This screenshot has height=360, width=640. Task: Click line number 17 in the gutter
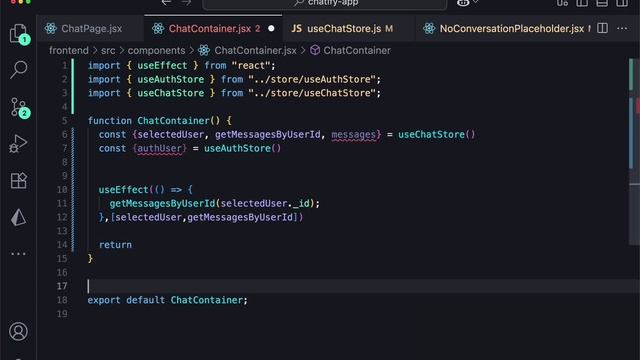[x=62, y=286]
